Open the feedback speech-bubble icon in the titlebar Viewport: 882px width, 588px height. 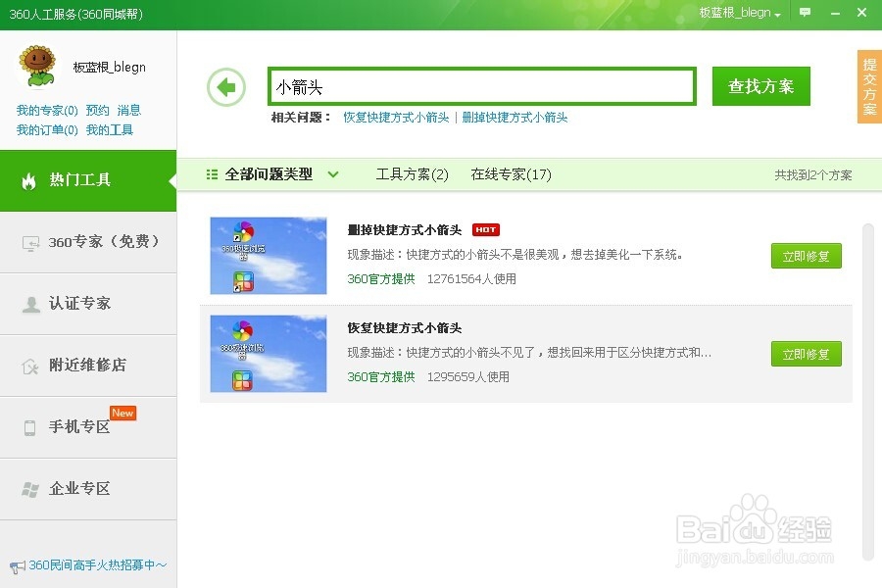805,13
